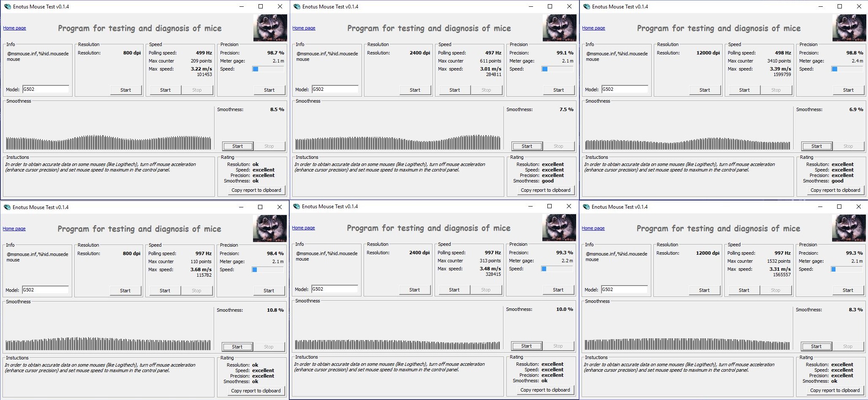Click app icon in the 497 Hz window title bar
This screenshot has height=400, width=868.
297,6
